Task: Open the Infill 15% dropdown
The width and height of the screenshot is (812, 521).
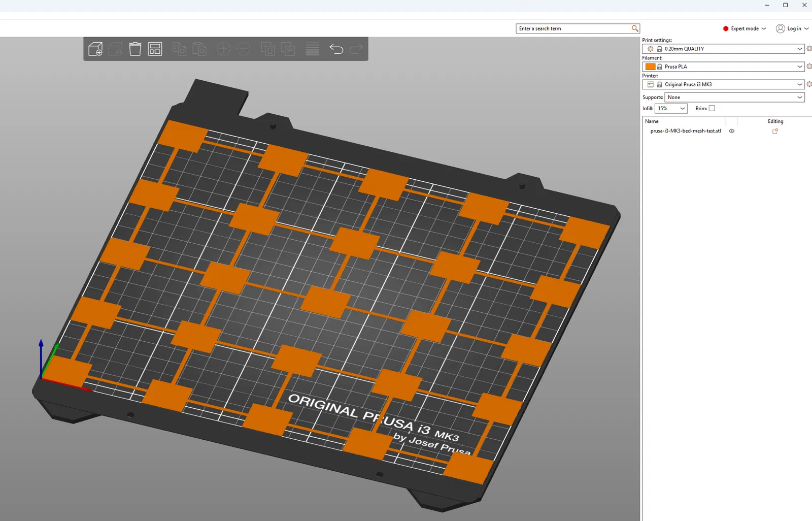Action: [x=671, y=108]
